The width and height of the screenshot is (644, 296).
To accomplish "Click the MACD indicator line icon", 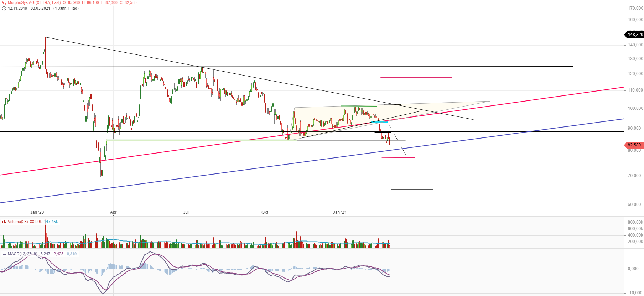I will tap(4, 254).
